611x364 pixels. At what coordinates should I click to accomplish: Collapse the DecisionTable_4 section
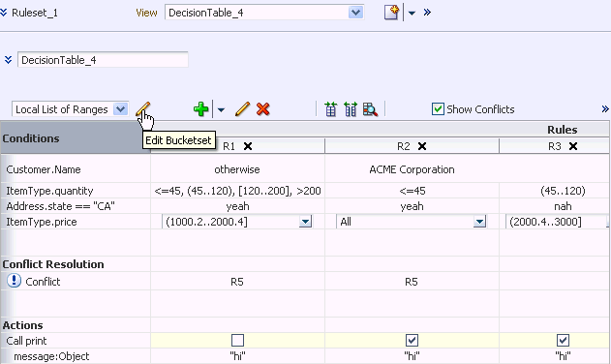[8, 60]
